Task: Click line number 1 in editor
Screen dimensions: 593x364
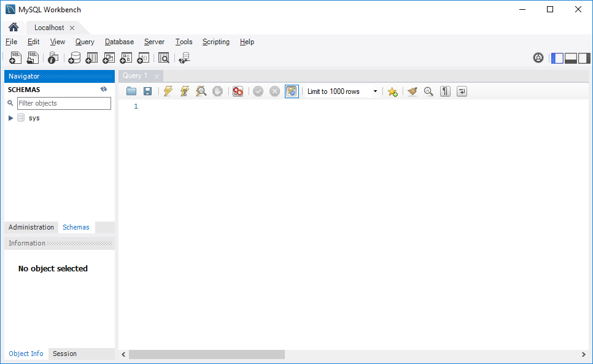Action: click(x=136, y=106)
